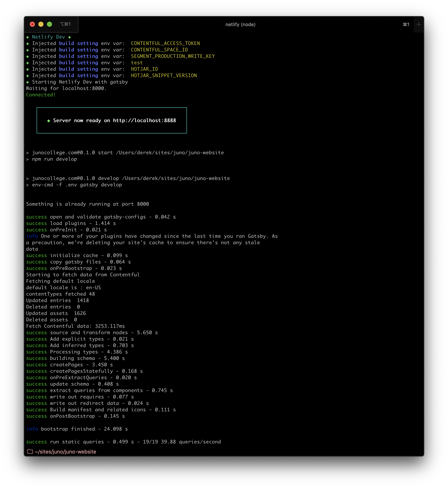
Task: Click 'Build manifest and related icons' line
Action: (x=101, y=410)
